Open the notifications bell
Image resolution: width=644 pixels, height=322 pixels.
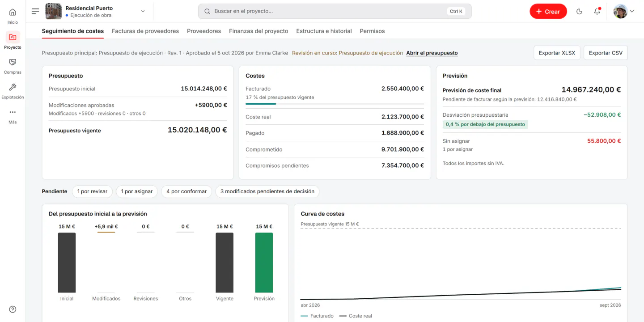tap(597, 11)
